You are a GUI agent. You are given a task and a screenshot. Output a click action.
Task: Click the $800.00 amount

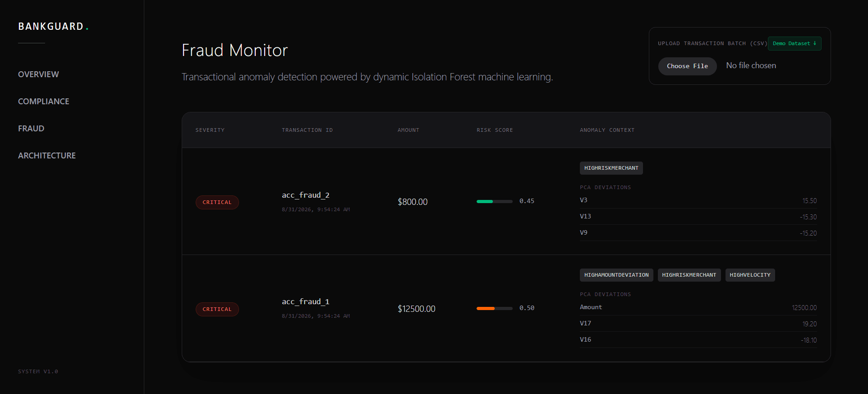pos(413,202)
